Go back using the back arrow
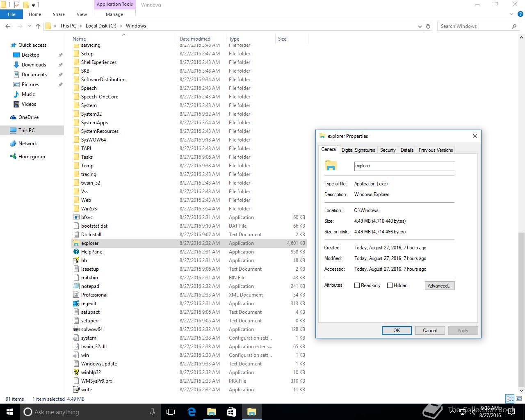 pos(8,26)
